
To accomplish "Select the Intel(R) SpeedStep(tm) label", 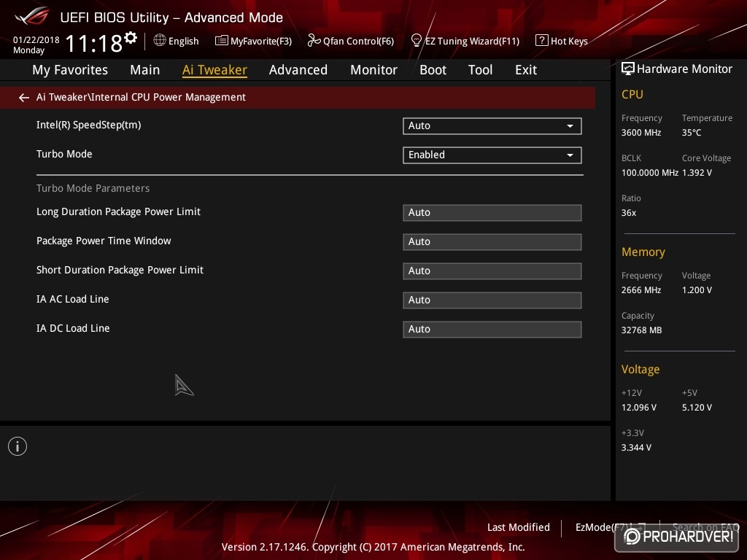I will pyautogui.click(x=88, y=125).
